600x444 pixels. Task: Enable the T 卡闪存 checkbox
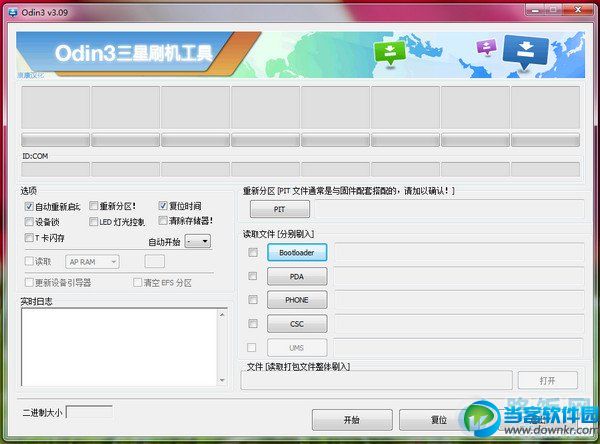click(x=29, y=238)
